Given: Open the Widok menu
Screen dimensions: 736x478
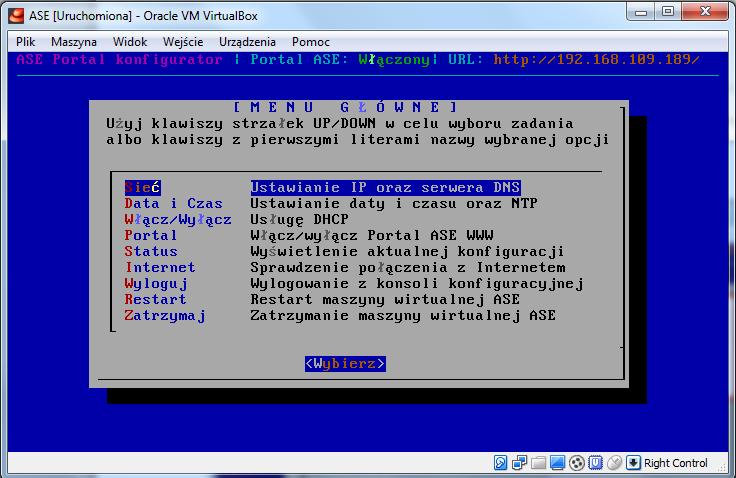Looking at the screenshot, I should click(130, 42).
